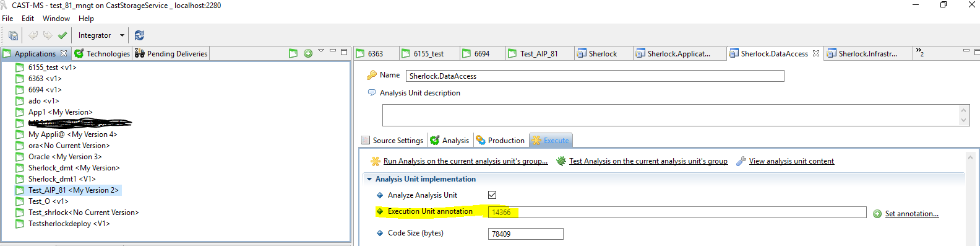Click the blue refresh icon in toolbar
Image resolution: width=980 pixels, height=246 pixels.
tap(139, 35)
